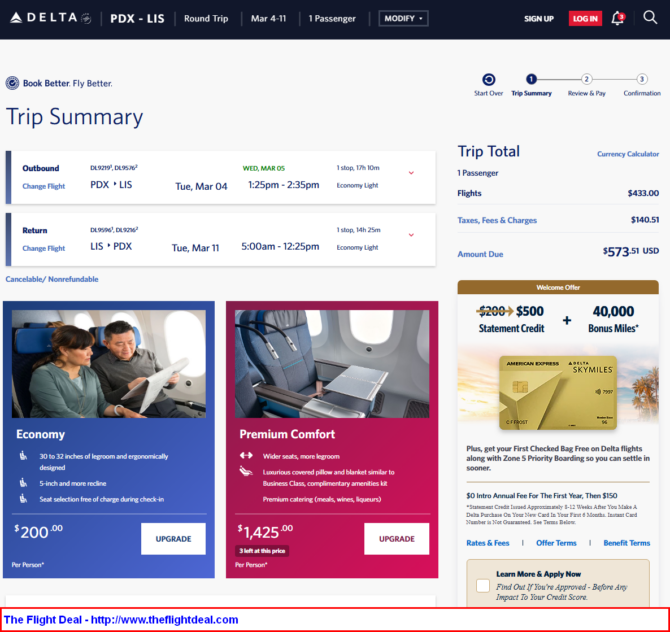Check the Learn More & Apply Now checkbox
This screenshot has height=632, width=670.
pos(483,585)
